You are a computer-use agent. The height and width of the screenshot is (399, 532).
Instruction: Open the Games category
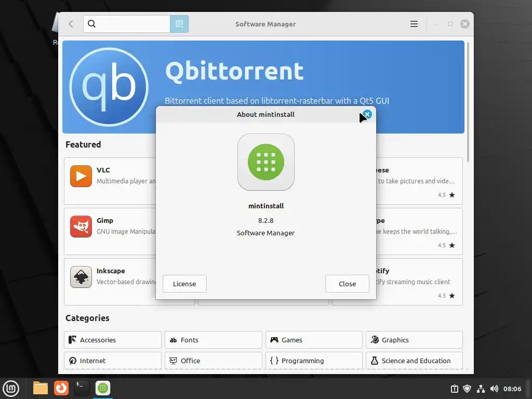tap(314, 340)
